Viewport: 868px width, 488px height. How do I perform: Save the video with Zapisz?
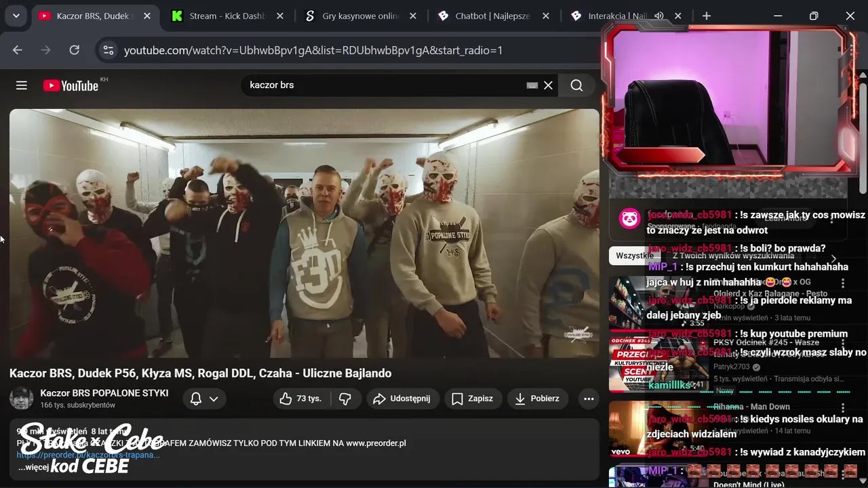tap(473, 399)
